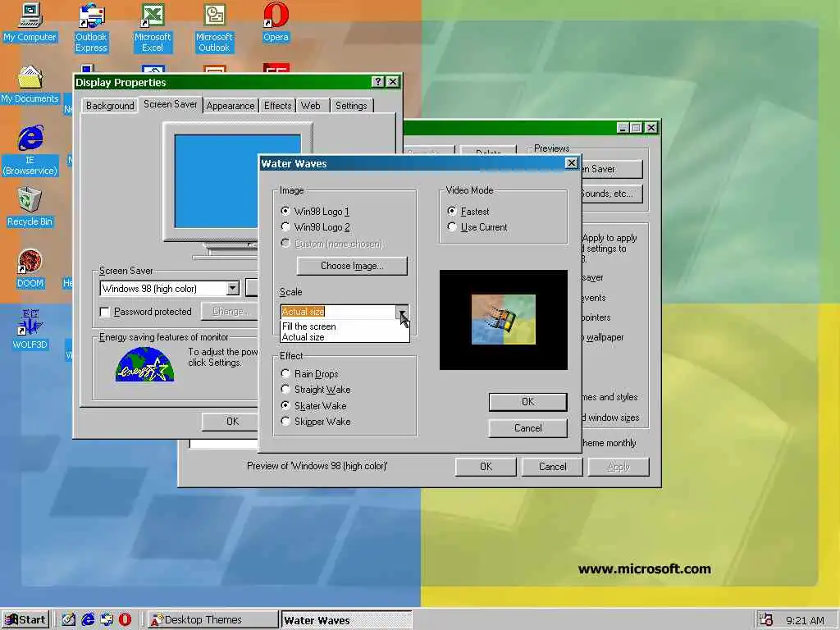
Task: Switch to the Effects tab
Action: [x=277, y=106]
